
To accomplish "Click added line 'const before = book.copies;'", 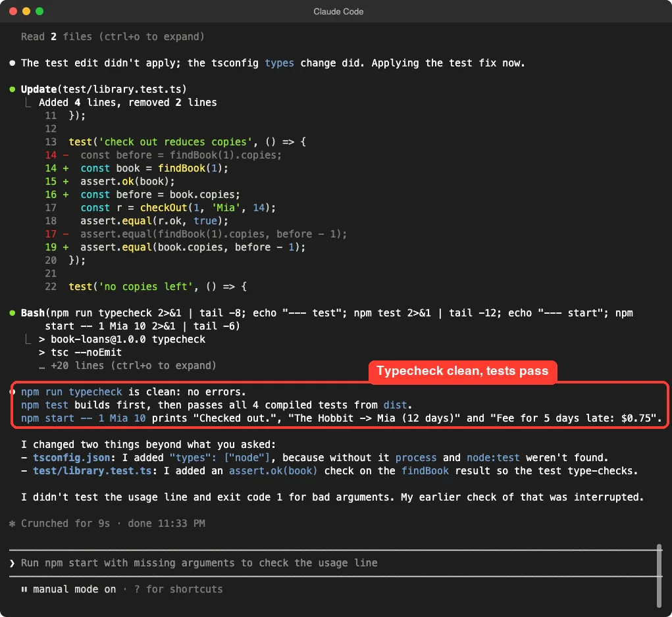I will coord(161,195).
